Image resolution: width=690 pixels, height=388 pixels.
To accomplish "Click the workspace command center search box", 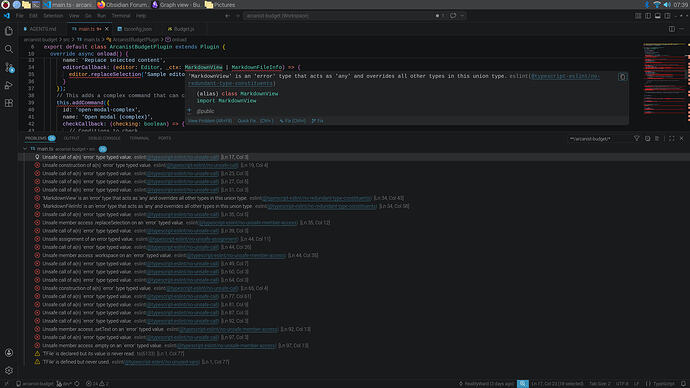I will click(x=339, y=16).
